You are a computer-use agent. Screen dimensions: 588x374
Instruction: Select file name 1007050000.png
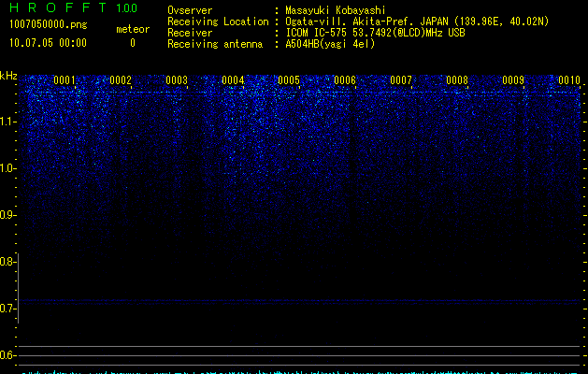click(x=49, y=24)
